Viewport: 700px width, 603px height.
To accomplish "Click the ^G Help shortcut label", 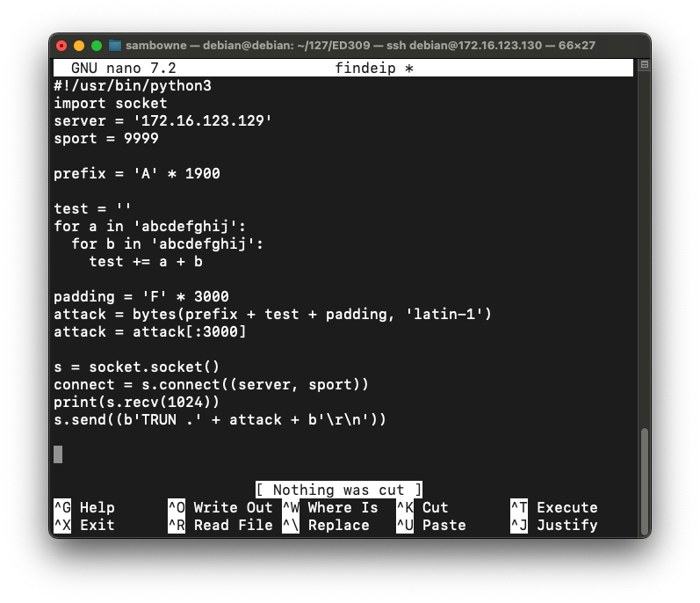I will (x=84, y=507).
